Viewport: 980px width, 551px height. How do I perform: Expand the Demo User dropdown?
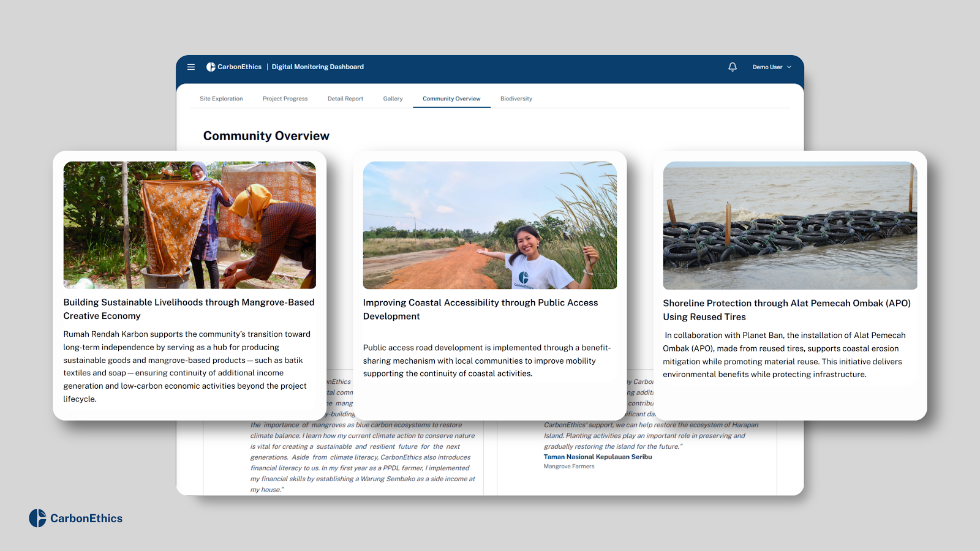pyautogui.click(x=772, y=67)
